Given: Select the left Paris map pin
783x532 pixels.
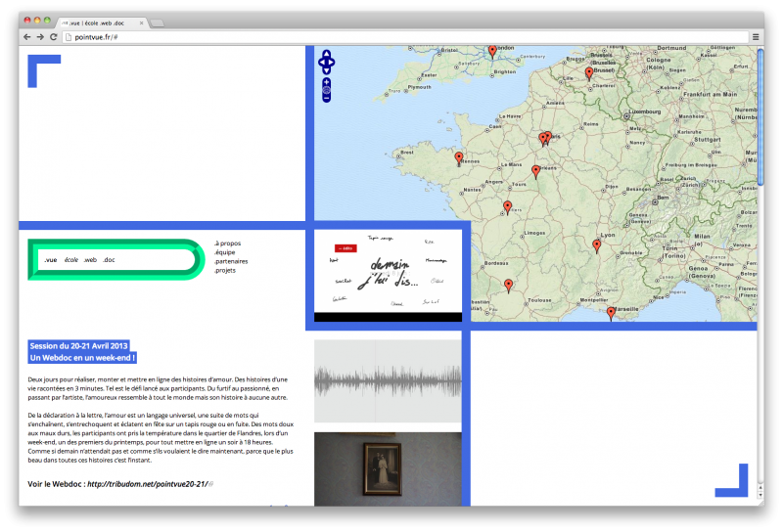Looking at the screenshot, I should (543, 139).
